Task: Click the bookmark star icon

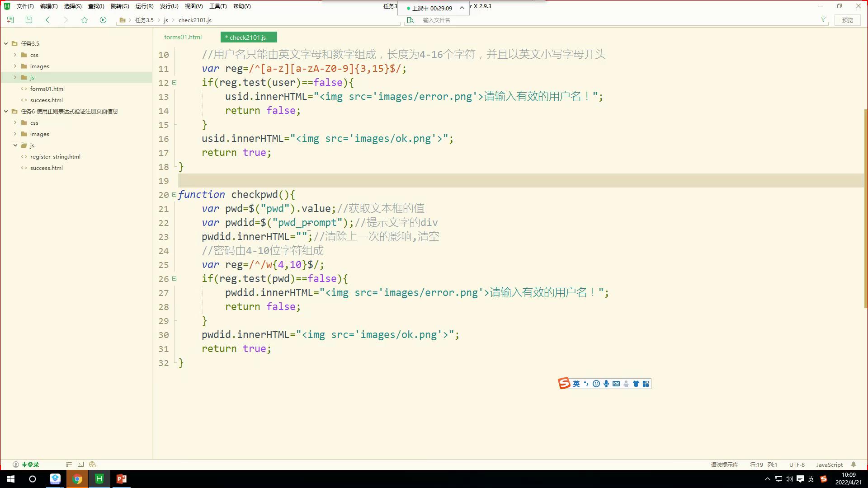Action: pyautogui.click(x=85, y=20)
